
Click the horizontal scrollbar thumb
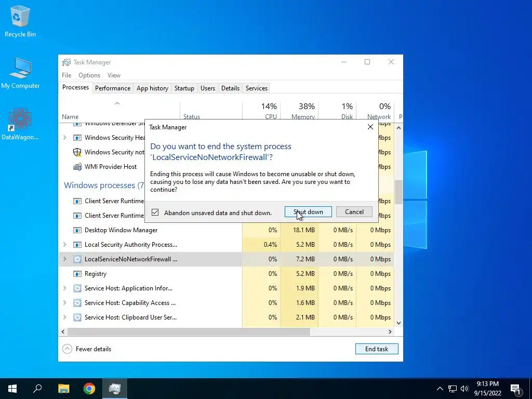coord(189,332)
